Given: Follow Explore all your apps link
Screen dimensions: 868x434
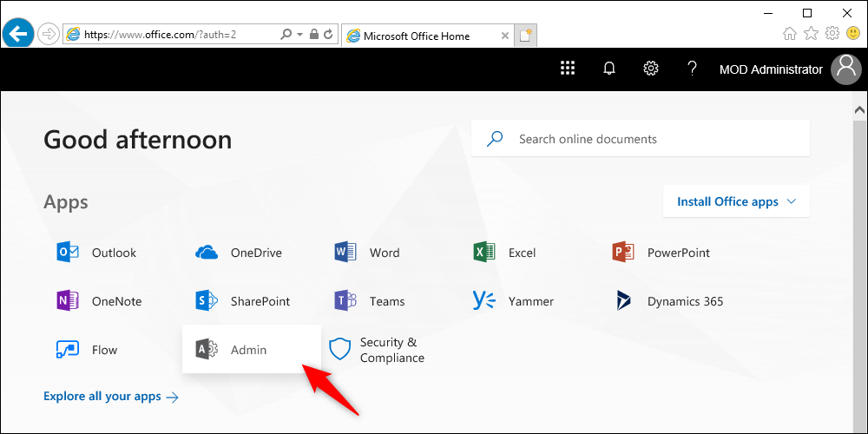Looking at the screenshot, I should coord(111,397).
